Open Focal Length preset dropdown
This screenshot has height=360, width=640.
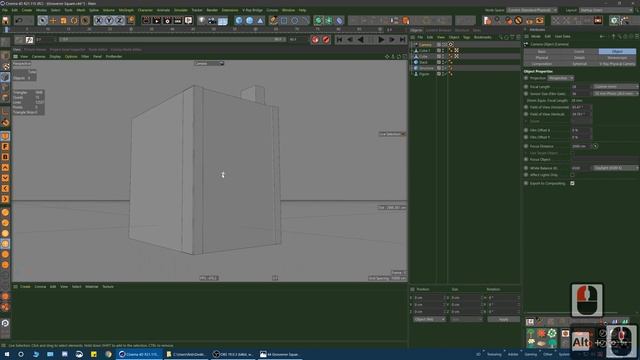[x=616, y=87]
